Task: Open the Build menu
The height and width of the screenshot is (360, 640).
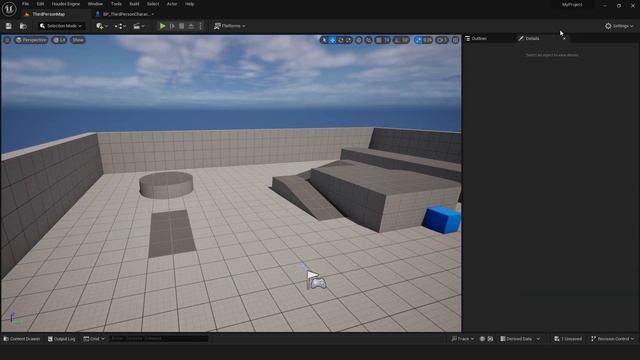Action: (134, 4)
